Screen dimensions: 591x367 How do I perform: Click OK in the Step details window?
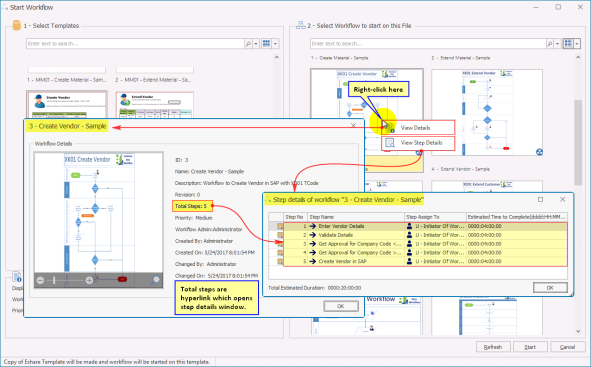point(550,287)
